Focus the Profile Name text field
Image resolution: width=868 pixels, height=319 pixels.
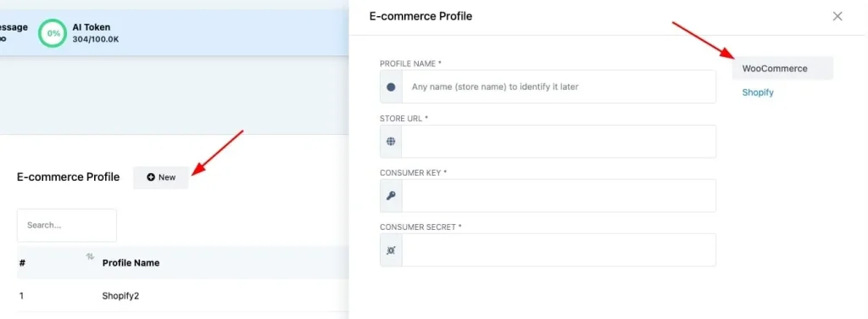coord(559,87)
